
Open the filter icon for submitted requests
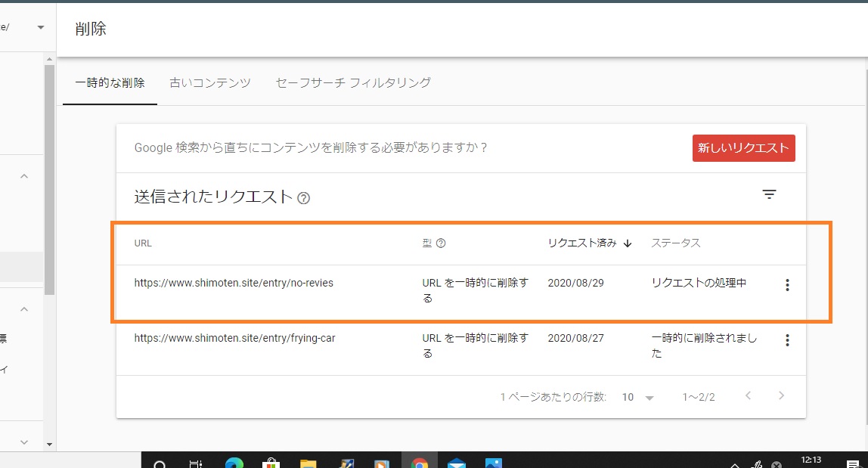(x=769, y=194)
